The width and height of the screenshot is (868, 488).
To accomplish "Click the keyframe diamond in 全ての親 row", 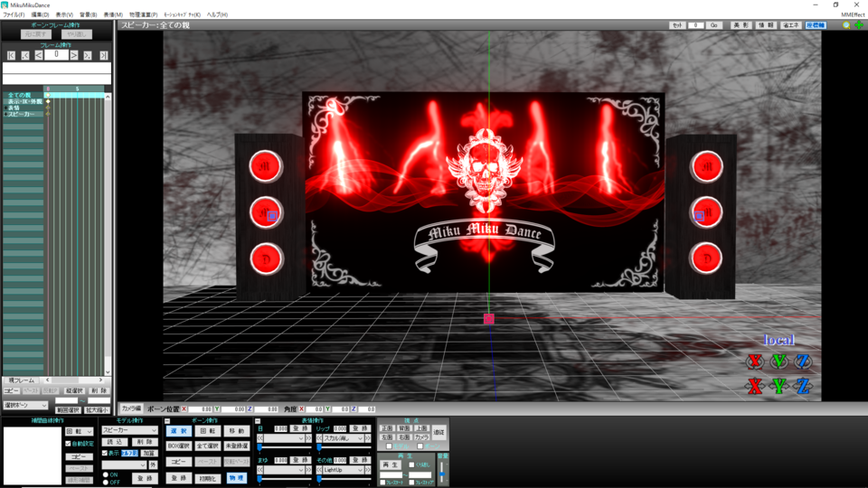I will coord(48,95).
